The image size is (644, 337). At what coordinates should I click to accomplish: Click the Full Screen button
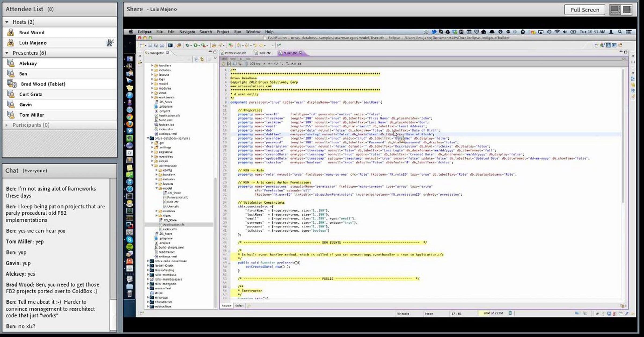(585, 10)
